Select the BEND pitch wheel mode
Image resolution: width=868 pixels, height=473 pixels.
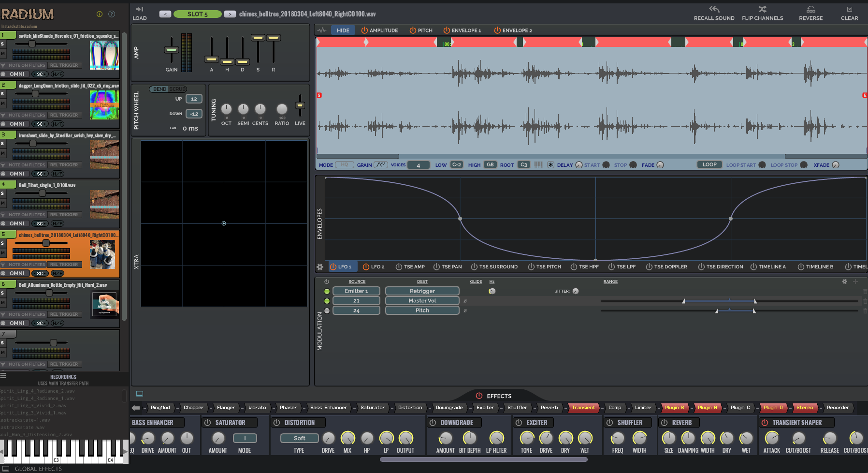159,89
